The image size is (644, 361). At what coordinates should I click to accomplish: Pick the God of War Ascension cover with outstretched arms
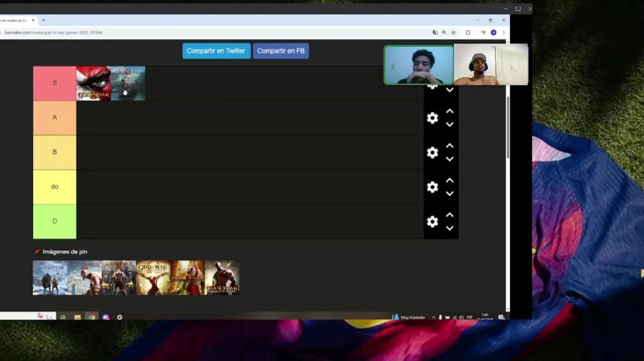point(153,278)
